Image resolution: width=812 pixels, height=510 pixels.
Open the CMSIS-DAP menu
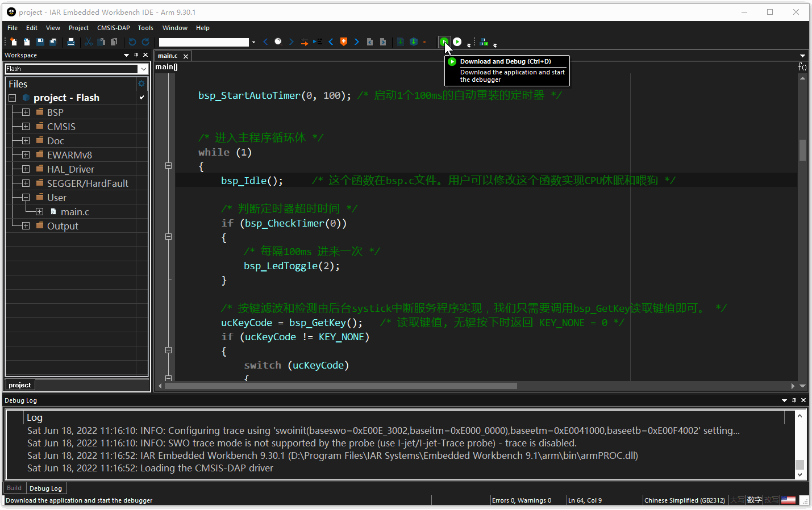click(114, 28)
